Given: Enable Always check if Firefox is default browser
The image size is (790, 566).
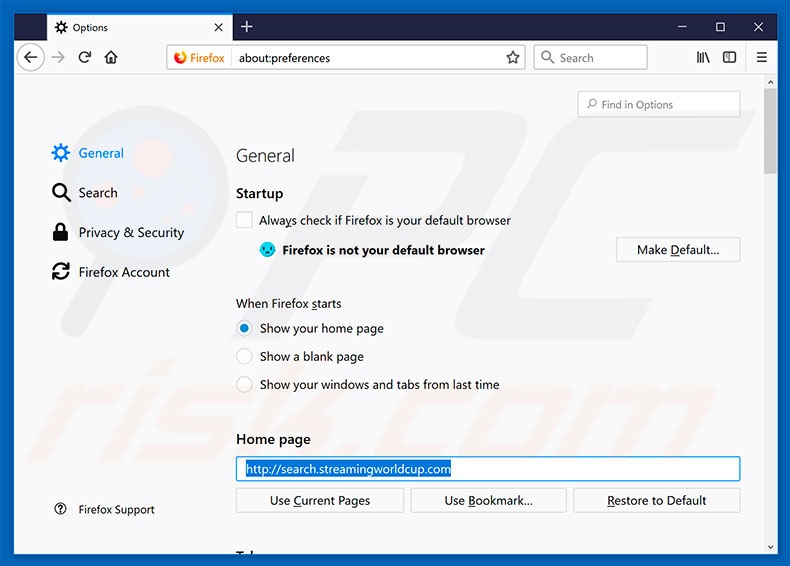Looking at the screenshot, I should point(244,220).
